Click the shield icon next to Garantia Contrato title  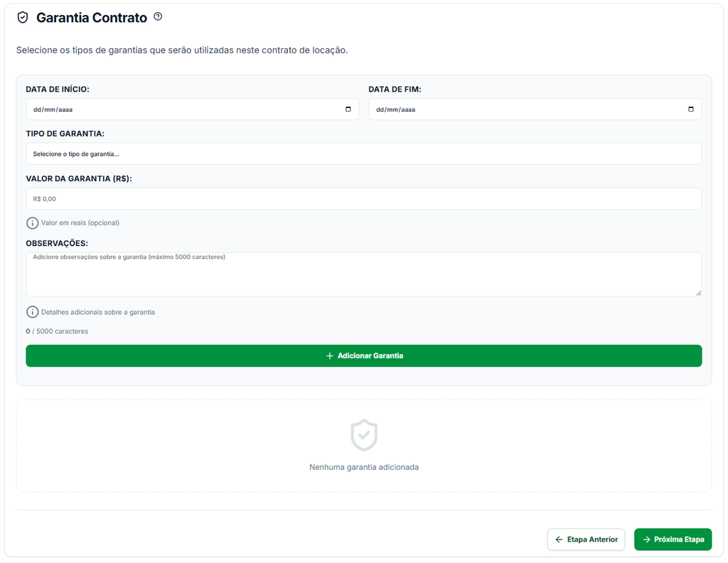(x=22, y=18)
